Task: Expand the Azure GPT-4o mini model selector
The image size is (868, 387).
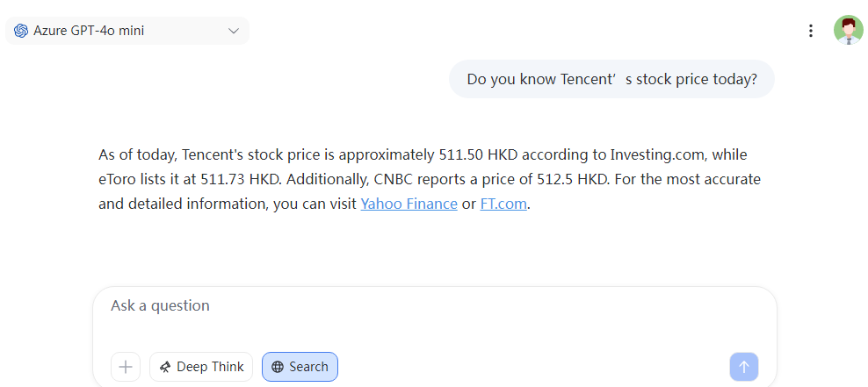Action: pos(127,31)
